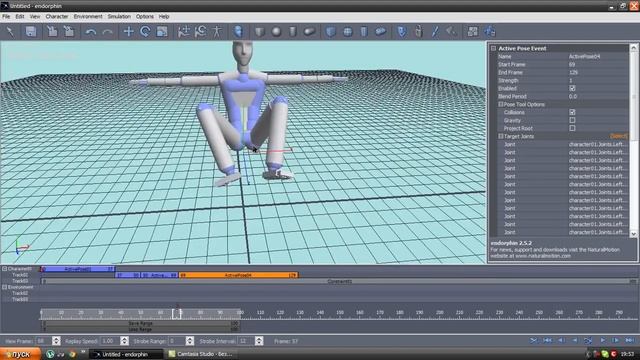This screenshot has height=360, width=640.
Task: Click the character head icon
Action: [x=238, y=31]
